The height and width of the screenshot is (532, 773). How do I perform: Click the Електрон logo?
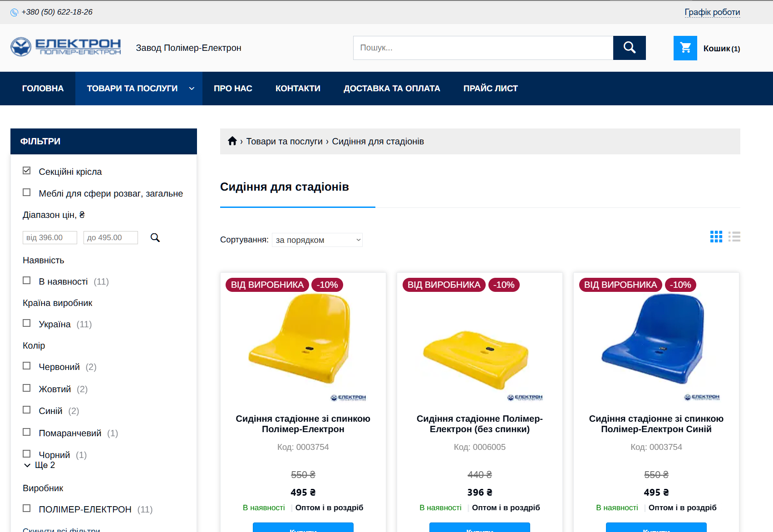tap(66, 47)
